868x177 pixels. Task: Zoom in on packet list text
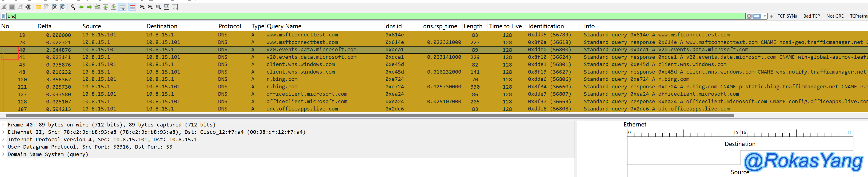[142, 7]
